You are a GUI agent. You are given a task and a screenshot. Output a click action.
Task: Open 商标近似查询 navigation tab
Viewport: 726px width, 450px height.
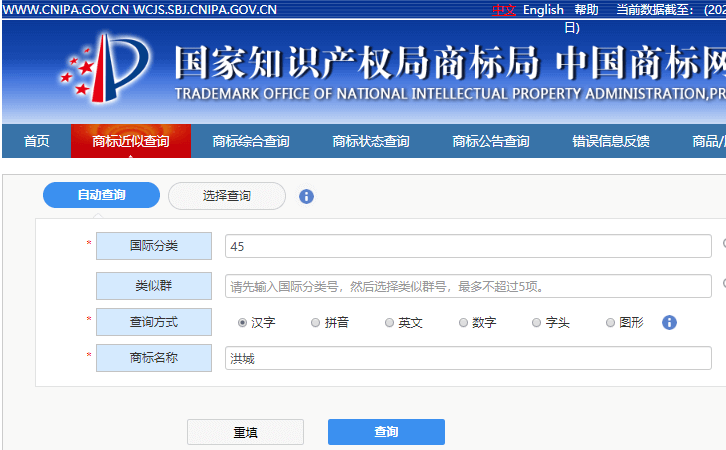pos(131,141)
